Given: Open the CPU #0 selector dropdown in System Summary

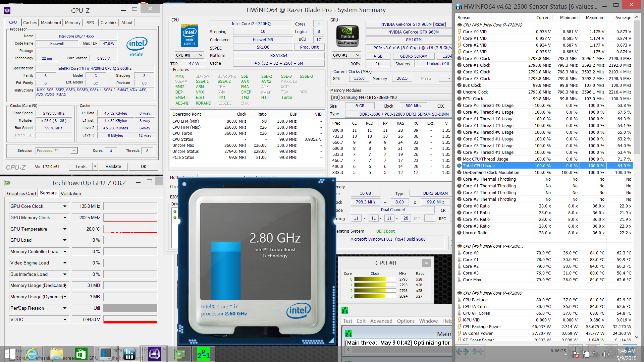Looking at the screenshot, I should 190,55.
